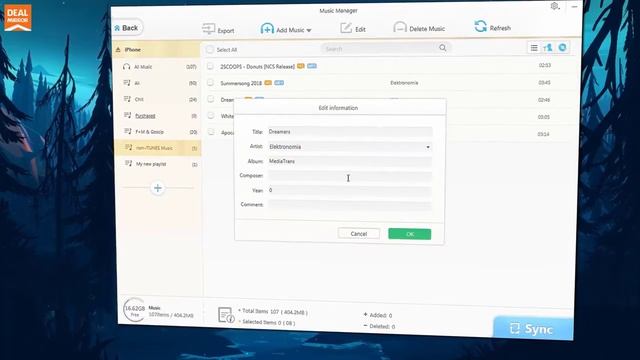Click the Edit toolbar button
The width and height of the screenshot is (640, 360).
[x=353, y=29]
